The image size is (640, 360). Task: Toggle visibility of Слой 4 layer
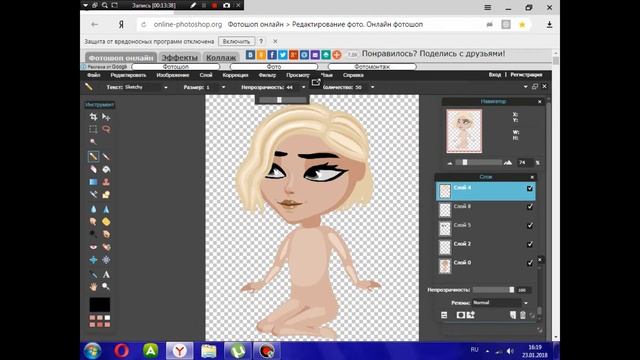pos(530,188)
